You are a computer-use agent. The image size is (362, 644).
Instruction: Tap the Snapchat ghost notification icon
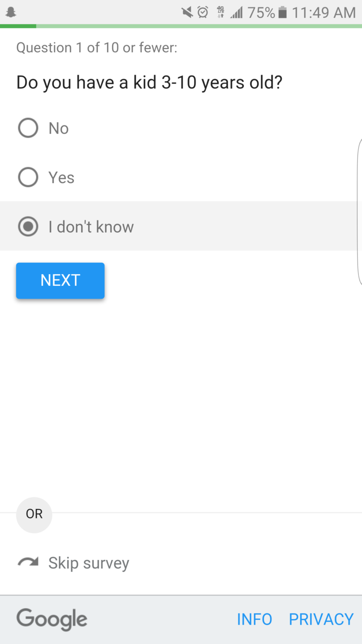tap(10, 12)
